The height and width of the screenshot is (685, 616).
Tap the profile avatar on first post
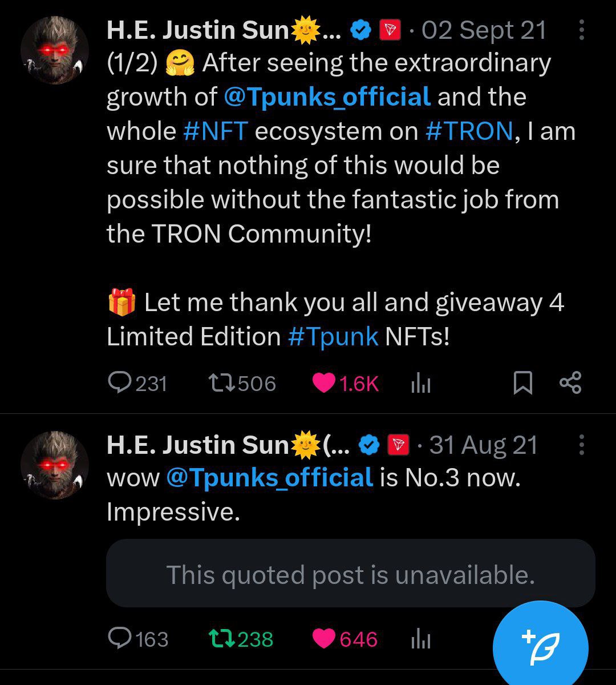tap(55, 50)
